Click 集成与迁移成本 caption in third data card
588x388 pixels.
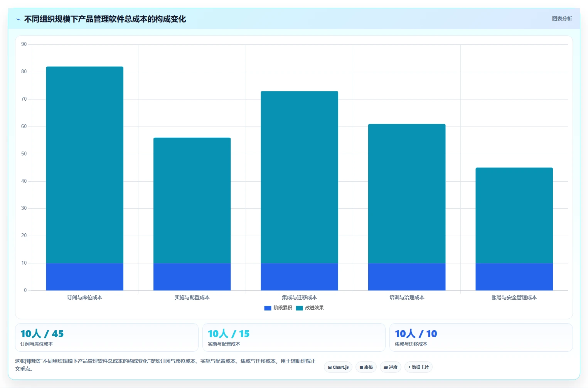pyautogui.click(x=411, y=344)
